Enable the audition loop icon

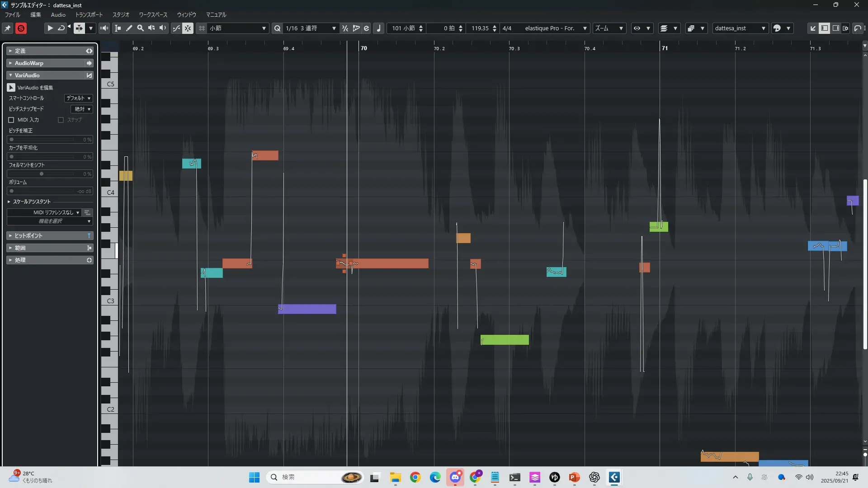[x=61, y=28]
